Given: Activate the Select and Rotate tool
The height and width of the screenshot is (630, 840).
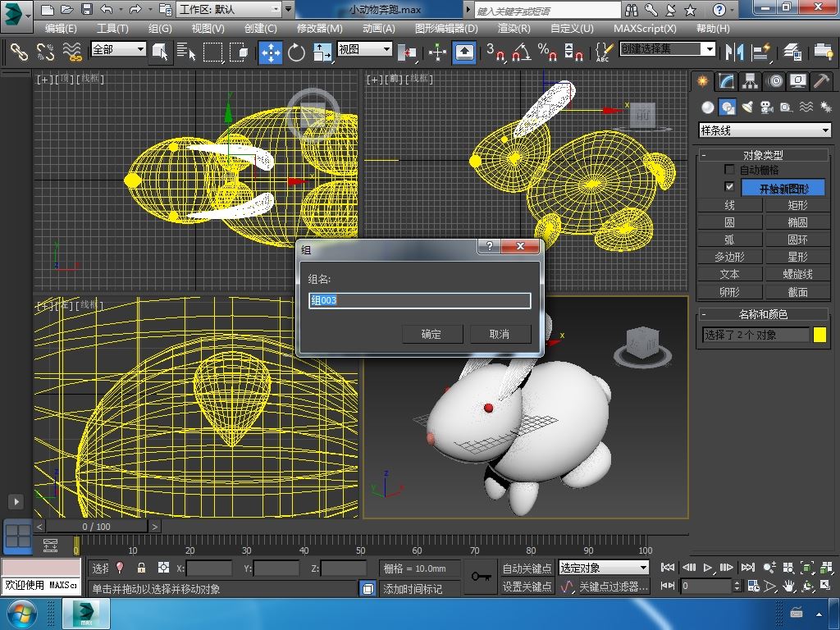Looking at the screenshot, I should (x=296, y=52).
